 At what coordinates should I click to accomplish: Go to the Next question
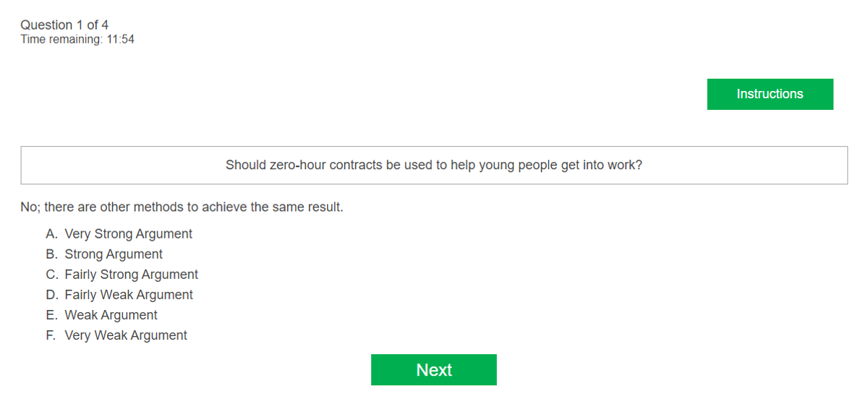click(433, 370)
